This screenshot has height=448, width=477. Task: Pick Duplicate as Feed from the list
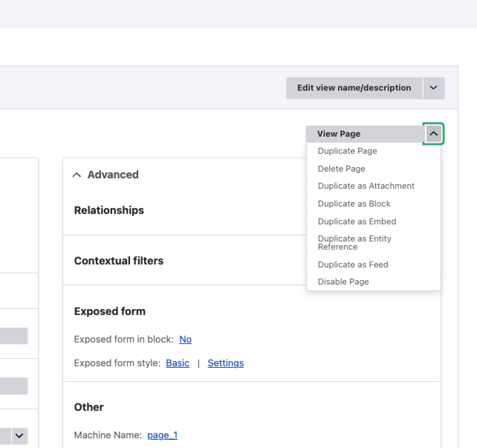click(353, 265)
